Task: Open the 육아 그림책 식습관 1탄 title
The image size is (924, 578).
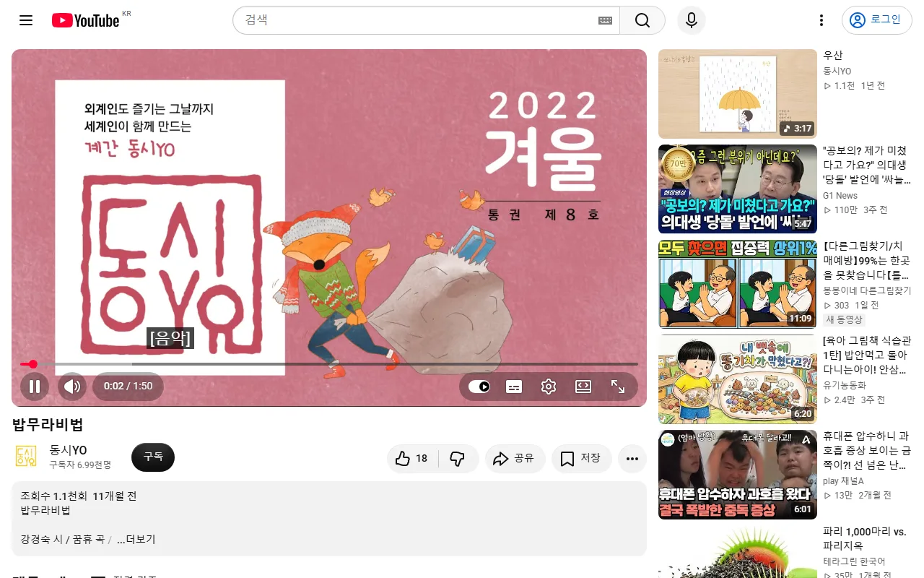Action: 866,355
